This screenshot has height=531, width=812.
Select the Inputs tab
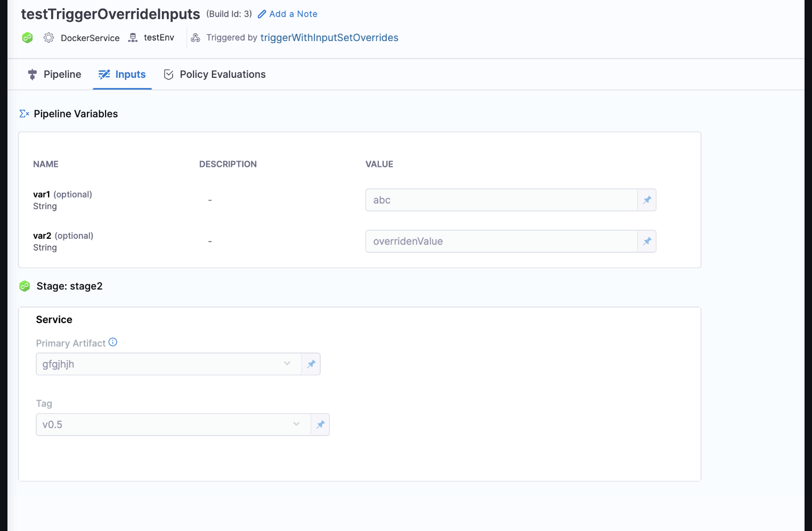(123, 75)
